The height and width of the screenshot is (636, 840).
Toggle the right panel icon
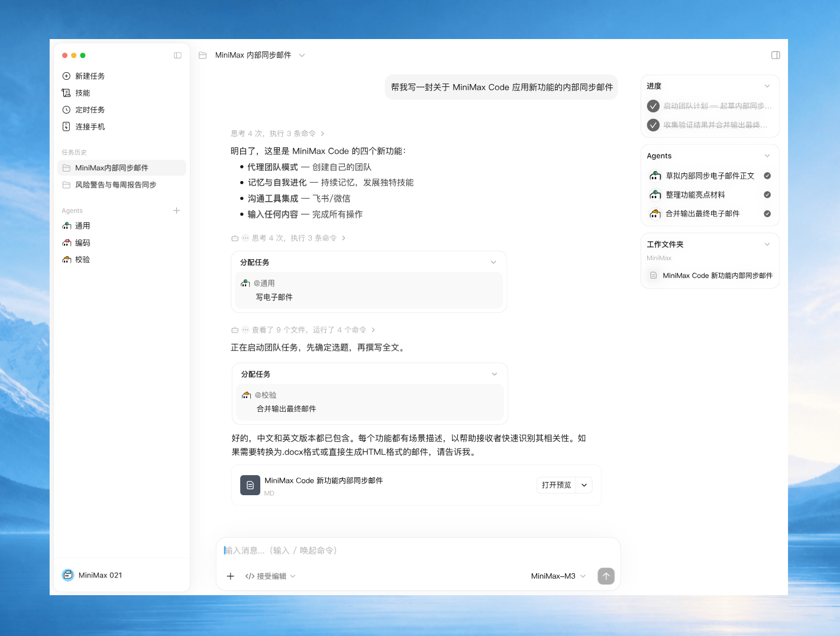pyautogui.click(x=776, y=55)
